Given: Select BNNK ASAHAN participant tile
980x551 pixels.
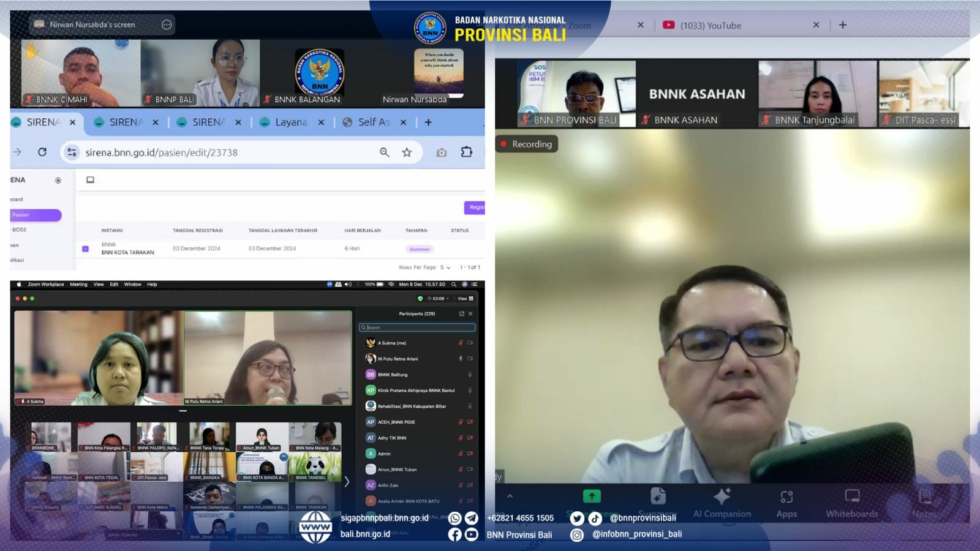Looking at the screenshot, I should pyautogui.click(x=697, y=93).
